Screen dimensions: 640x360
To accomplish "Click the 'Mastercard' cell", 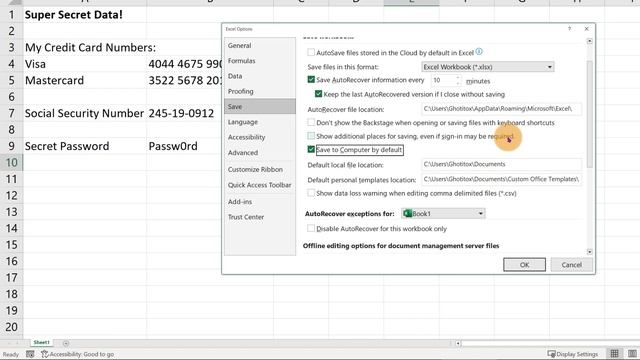I will [x=85, y=80].
